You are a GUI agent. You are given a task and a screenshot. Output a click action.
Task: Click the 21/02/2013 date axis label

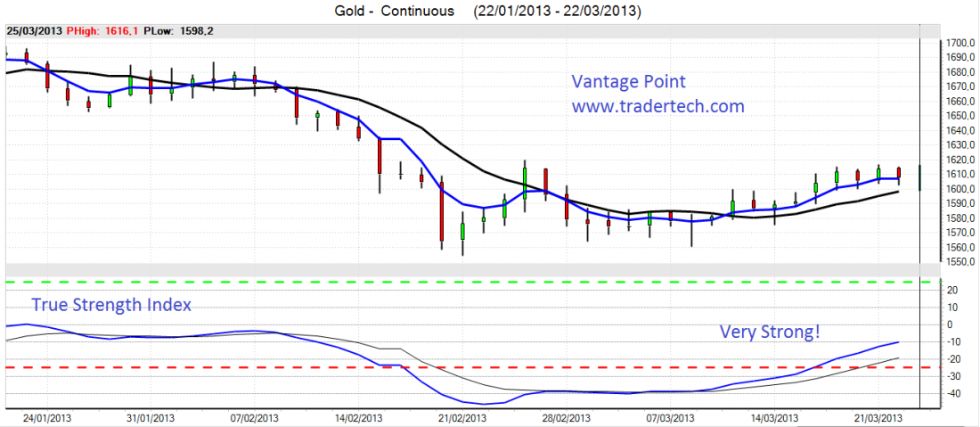click(462, 416)
